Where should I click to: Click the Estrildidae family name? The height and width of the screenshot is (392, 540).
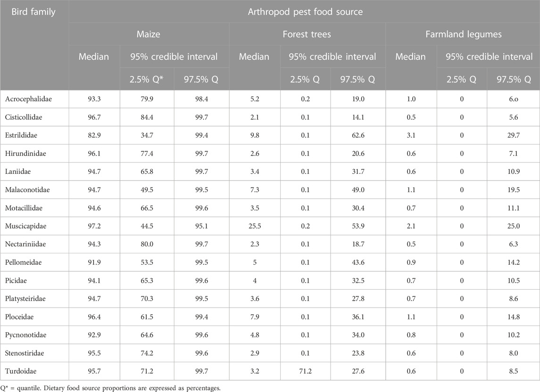pos(21,135)
